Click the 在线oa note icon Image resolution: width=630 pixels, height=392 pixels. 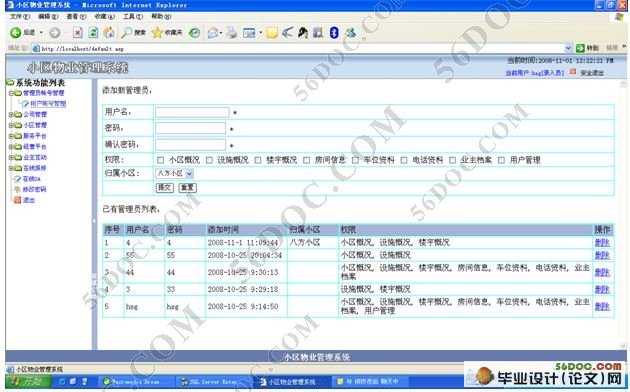coord(17,179)
